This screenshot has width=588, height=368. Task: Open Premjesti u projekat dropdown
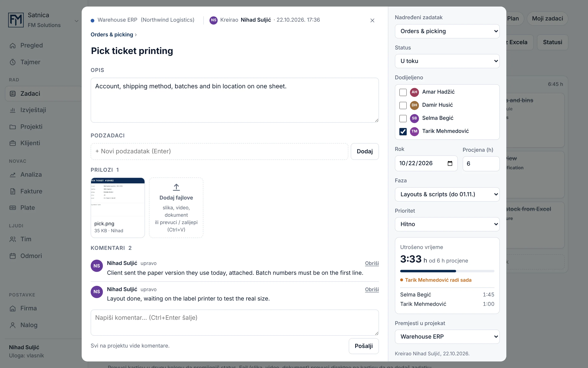pyautogui.click(x=447, y=337)
